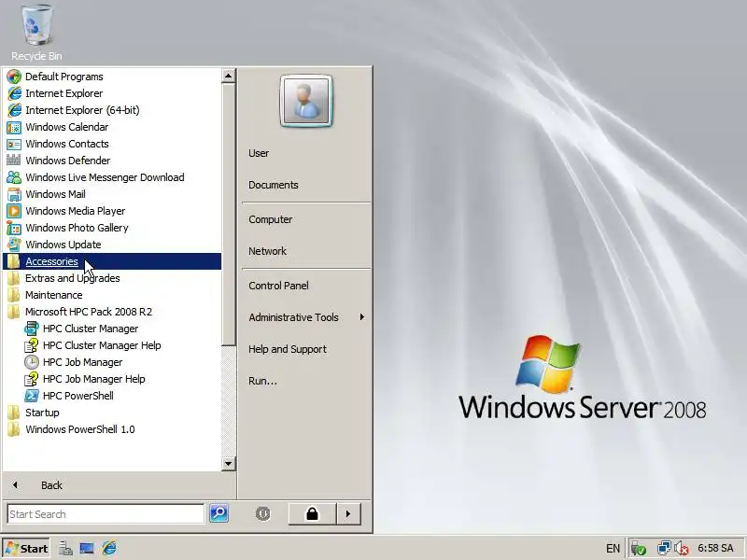The image size is (747, 560).
Task: Click the 6:58 SA clock
Action: pyautogui.click(x=715, y=548)
